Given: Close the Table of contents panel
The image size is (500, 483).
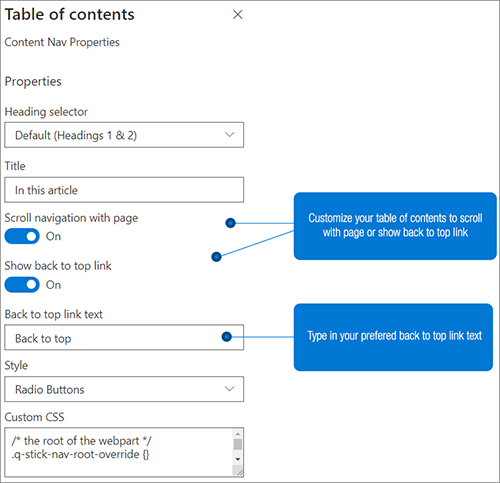Looking at the screenshot, I should 237,14.
